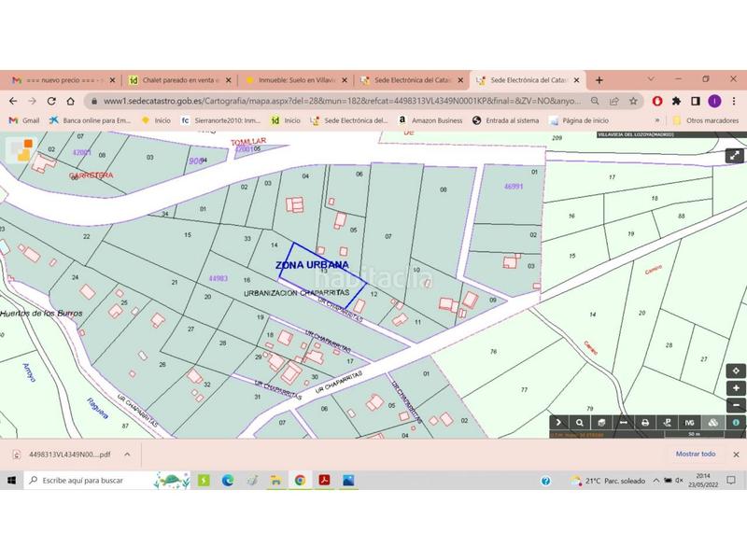747x560 pixels.
Task: Zoom out with the minus button
Action: [x=738, y=404]
